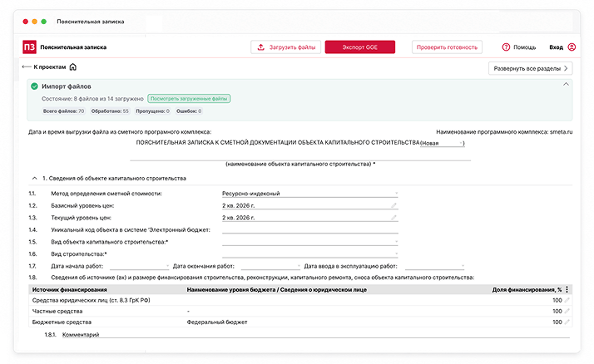Screen dimensions: 594x364
Task: Click the Федеральный бюджет cell
Action: (x=217, y=322)
